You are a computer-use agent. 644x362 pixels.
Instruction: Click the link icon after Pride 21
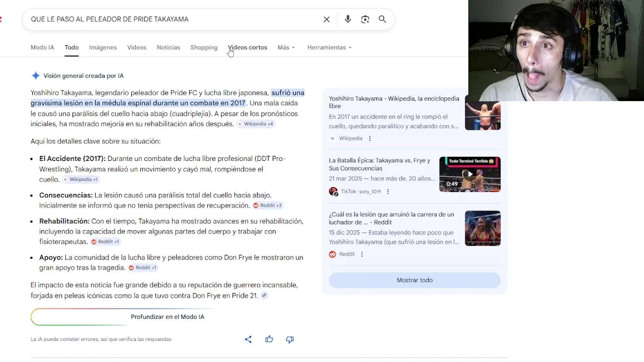pyautogui.click(x=264, y=296)
